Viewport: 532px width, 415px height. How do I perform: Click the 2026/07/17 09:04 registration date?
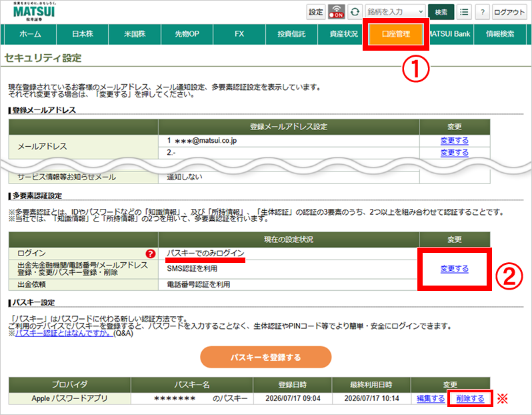[x=293, y=398]
